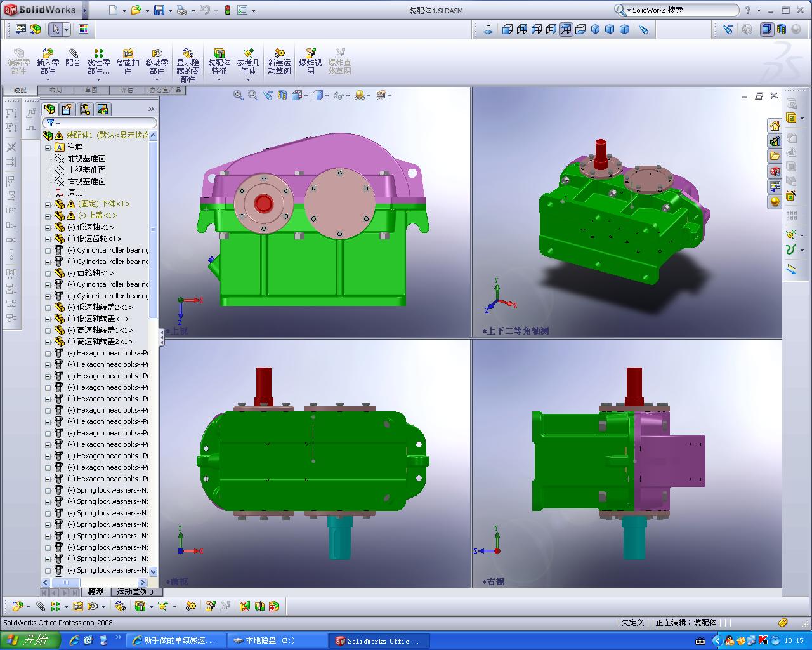Click the 新建运动算例 new motion study icon
812x650 pixels.
point(279,62)
